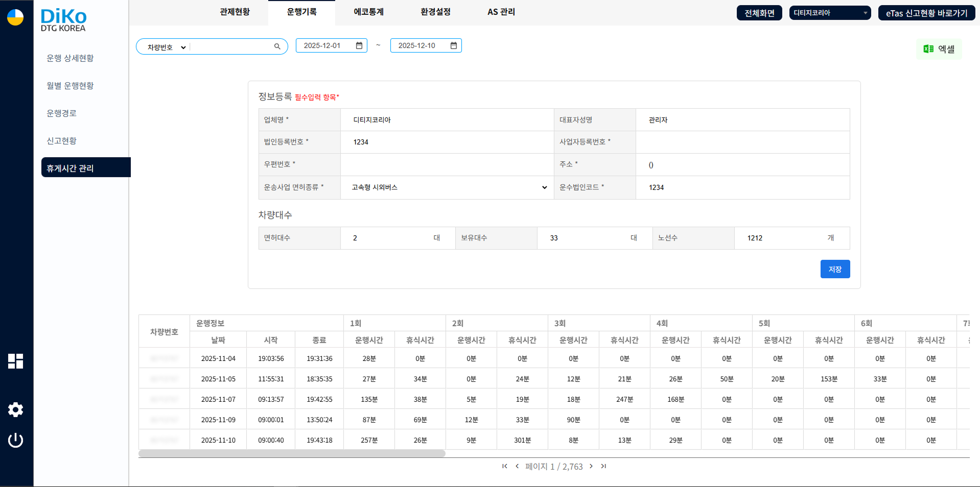This screenshot has height=487, width=980.
Task: Click the power logout icon
Action: click(15, 440)
